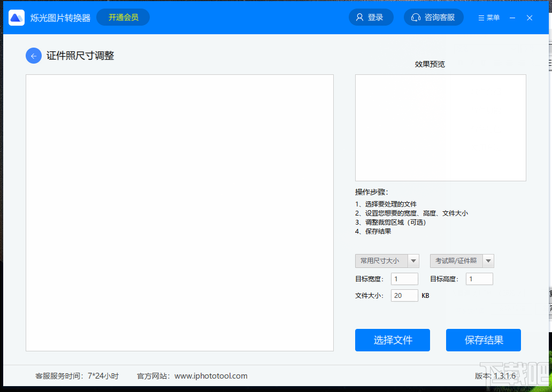Click the 效果预览 preview area
The width and height of the screenshot is (552, 392).
pyautogui.click(x=440, y=127)
